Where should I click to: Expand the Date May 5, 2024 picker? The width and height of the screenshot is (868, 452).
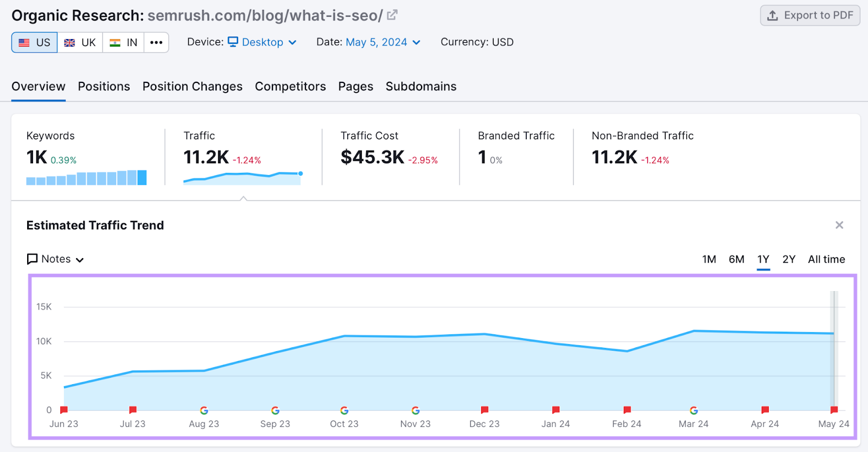[x=382, y=42]
